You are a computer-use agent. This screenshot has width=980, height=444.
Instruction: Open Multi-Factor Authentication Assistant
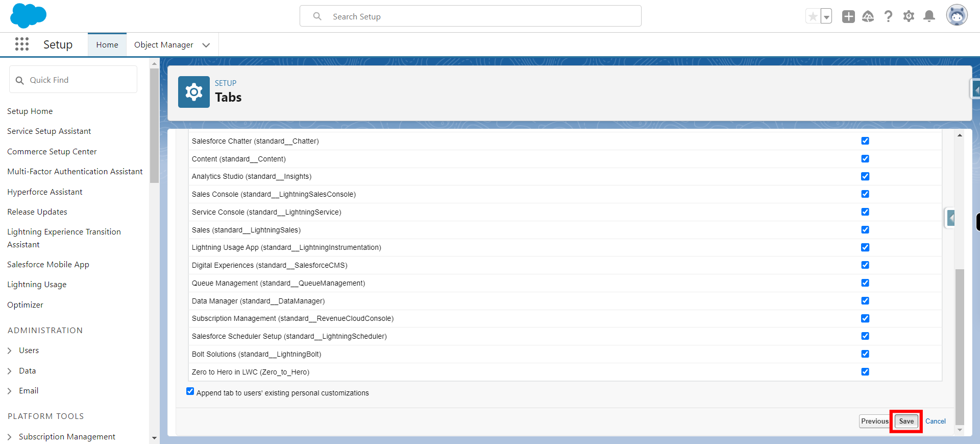coord(75,172)
